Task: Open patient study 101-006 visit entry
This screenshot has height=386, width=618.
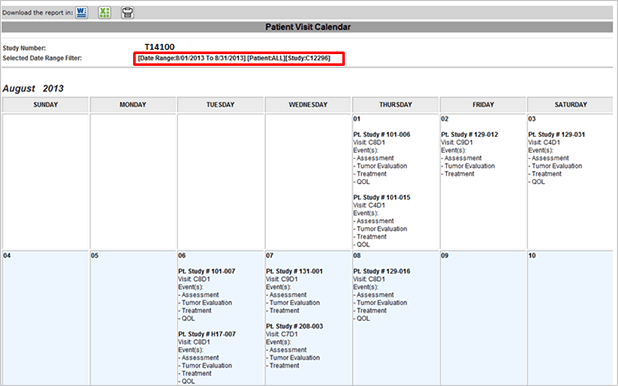Action: point(382,134)
